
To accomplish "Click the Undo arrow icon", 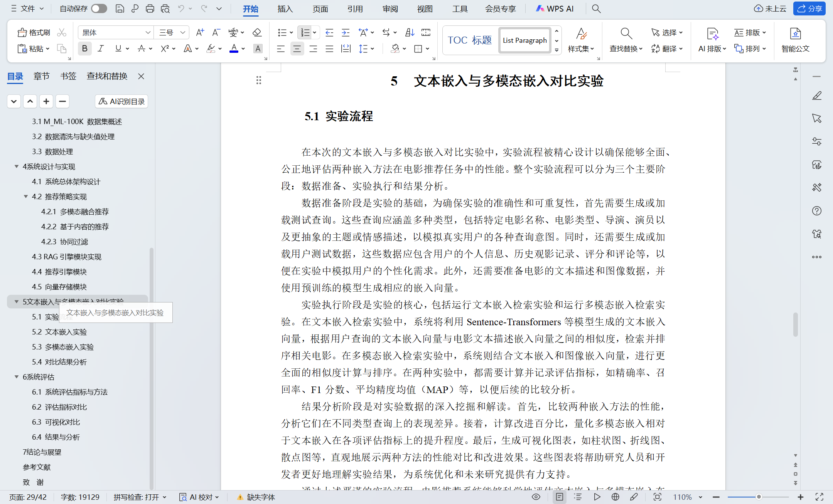I will (181, 8).
